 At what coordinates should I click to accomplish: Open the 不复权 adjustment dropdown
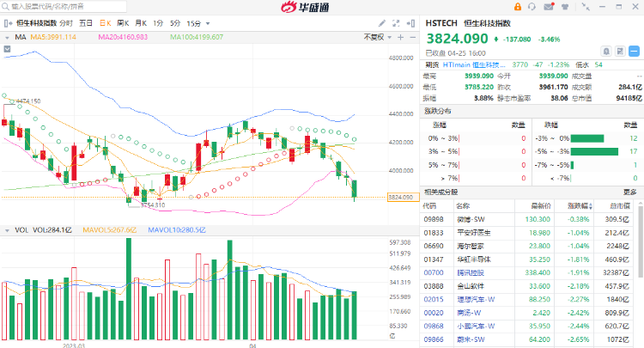375,38
